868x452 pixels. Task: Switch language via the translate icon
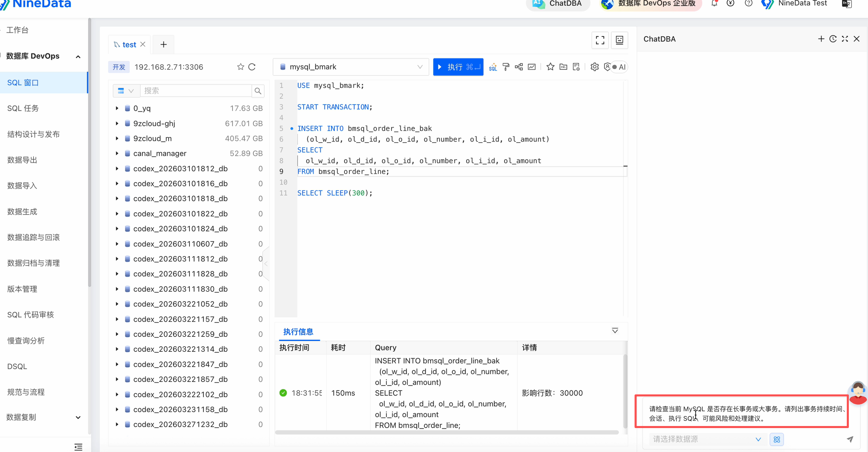coord(847,3)
